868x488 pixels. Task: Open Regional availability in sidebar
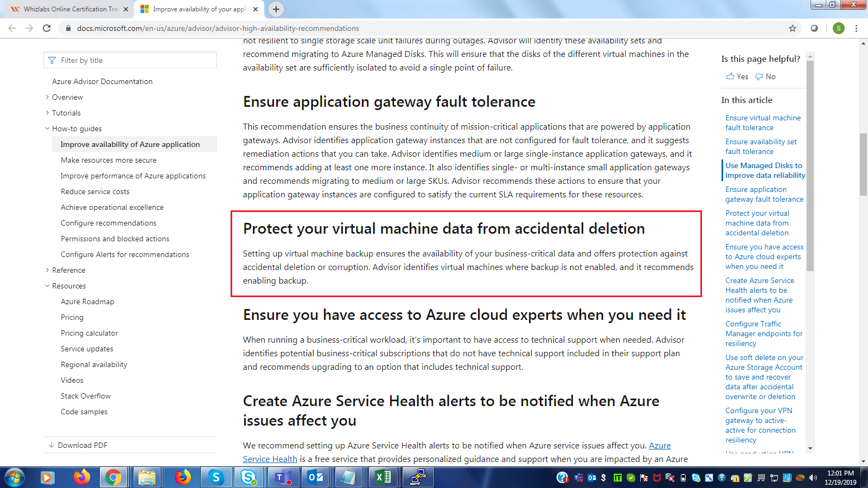point(94,364)
